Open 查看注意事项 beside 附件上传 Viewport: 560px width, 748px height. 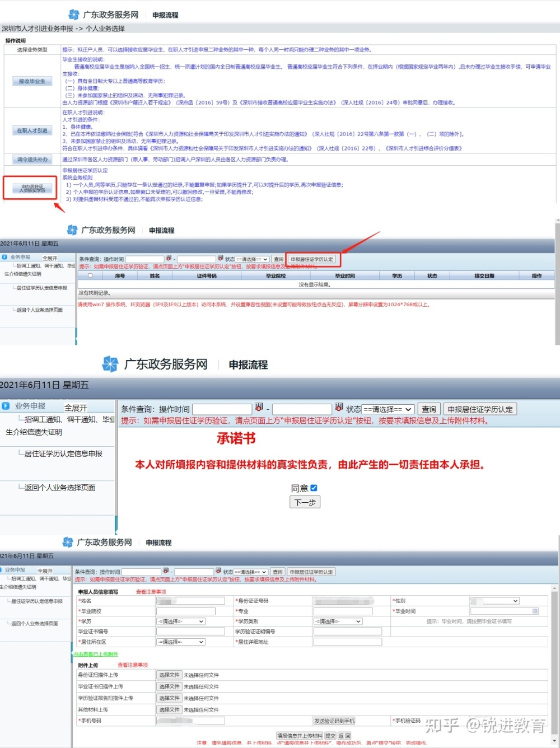133,665
